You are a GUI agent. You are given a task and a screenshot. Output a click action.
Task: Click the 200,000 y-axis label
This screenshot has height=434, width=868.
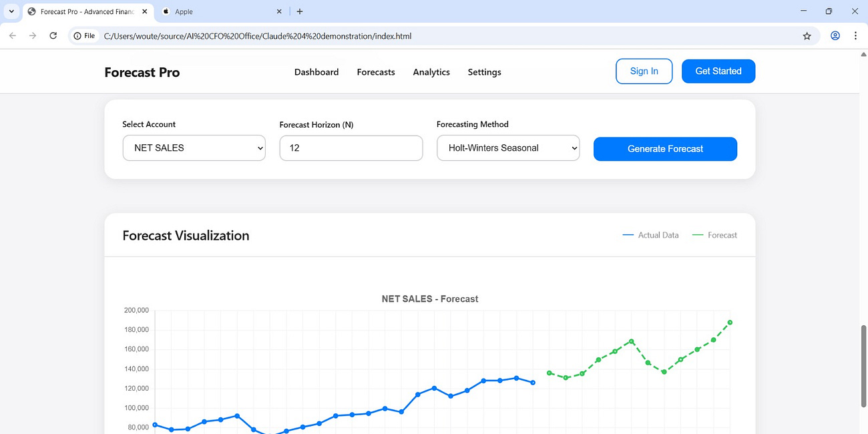pyautogui.click(x=136, y=310)
